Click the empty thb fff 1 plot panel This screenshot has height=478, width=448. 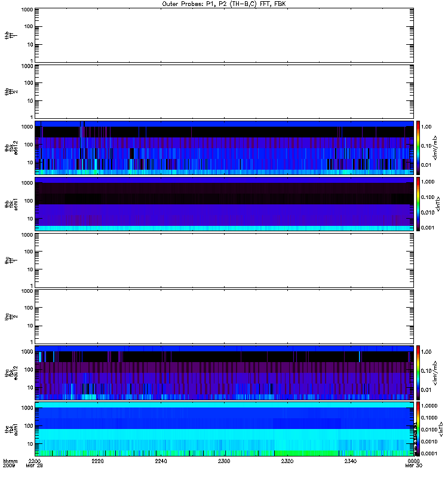point(225,35)
